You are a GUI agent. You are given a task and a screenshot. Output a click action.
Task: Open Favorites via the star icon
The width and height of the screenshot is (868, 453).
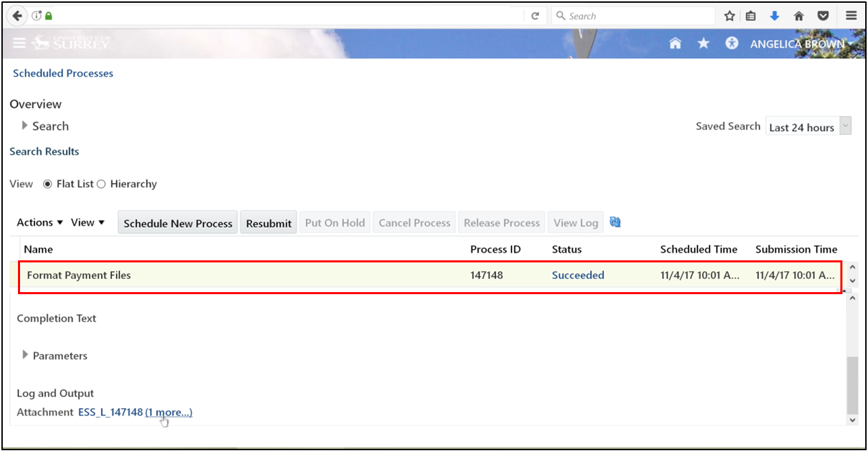coord(704,43)
